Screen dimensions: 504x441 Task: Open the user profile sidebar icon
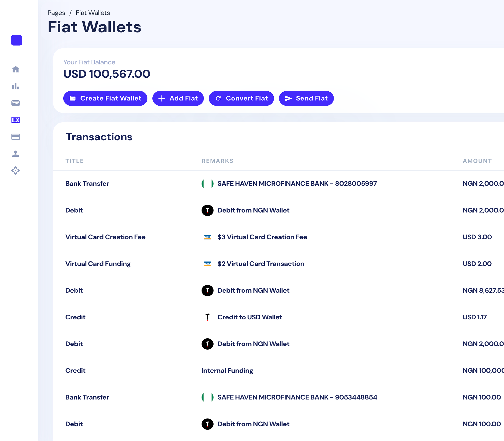tap(15, 154)
